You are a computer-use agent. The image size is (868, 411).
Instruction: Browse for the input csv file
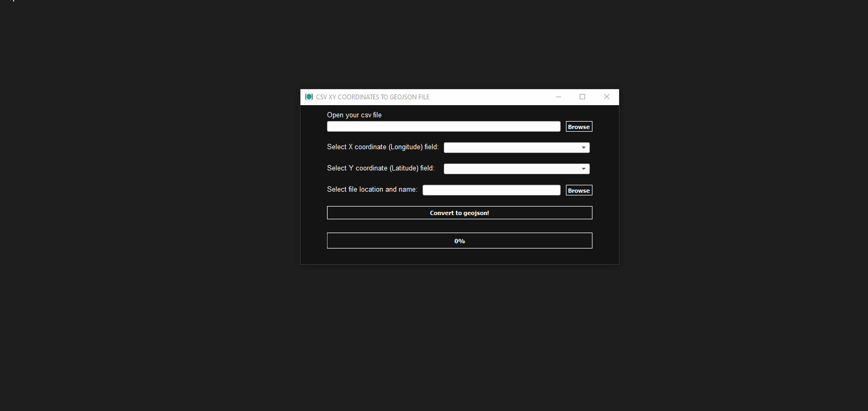pos(579,127)
